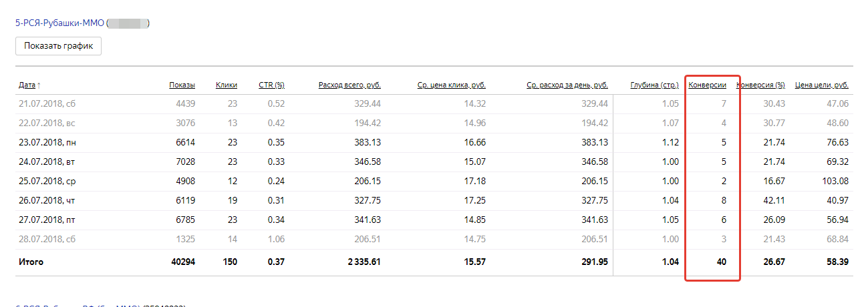This screenshot has height=307, width=868.
Task: Click the Итого total row label
Action: click(x=31, y=262)
